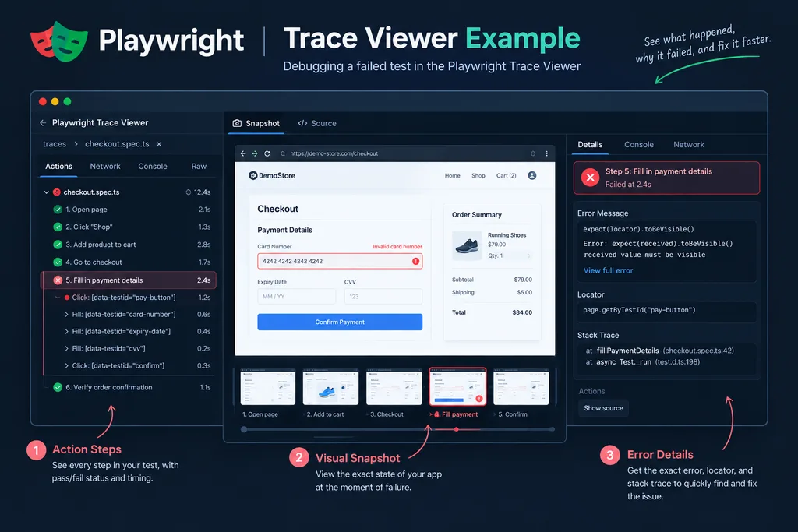Image resolution: width=798 pixels, height=532 pixels.
Task: Click the code brackets icon on Source tab
Action: (302, 123)
